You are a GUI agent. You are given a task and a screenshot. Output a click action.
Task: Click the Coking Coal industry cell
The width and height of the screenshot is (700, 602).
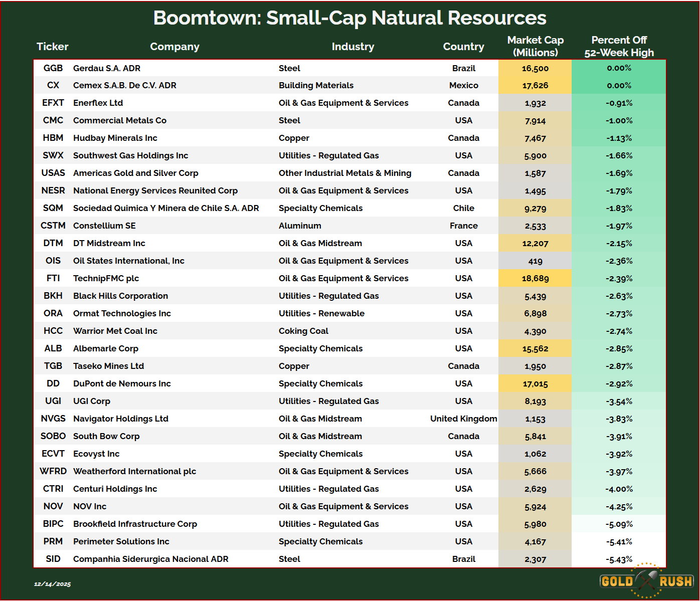(303, 331)
